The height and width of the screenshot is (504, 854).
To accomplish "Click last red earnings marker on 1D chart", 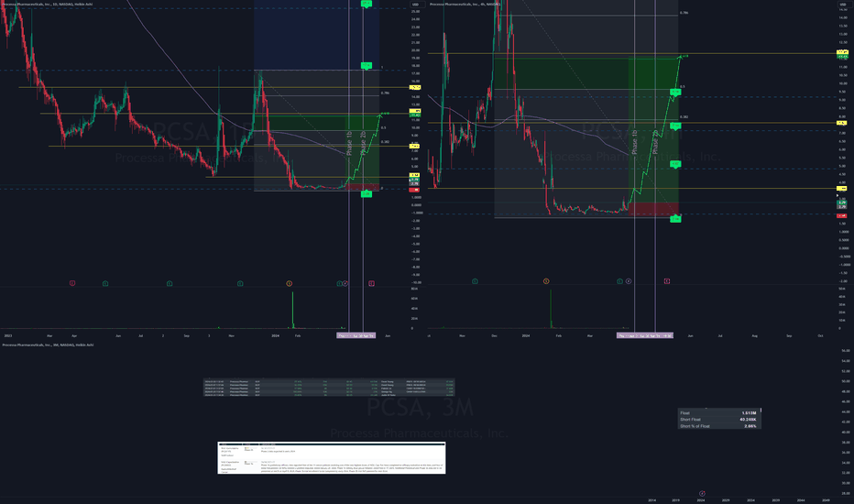I will click(x=371, y=283).
